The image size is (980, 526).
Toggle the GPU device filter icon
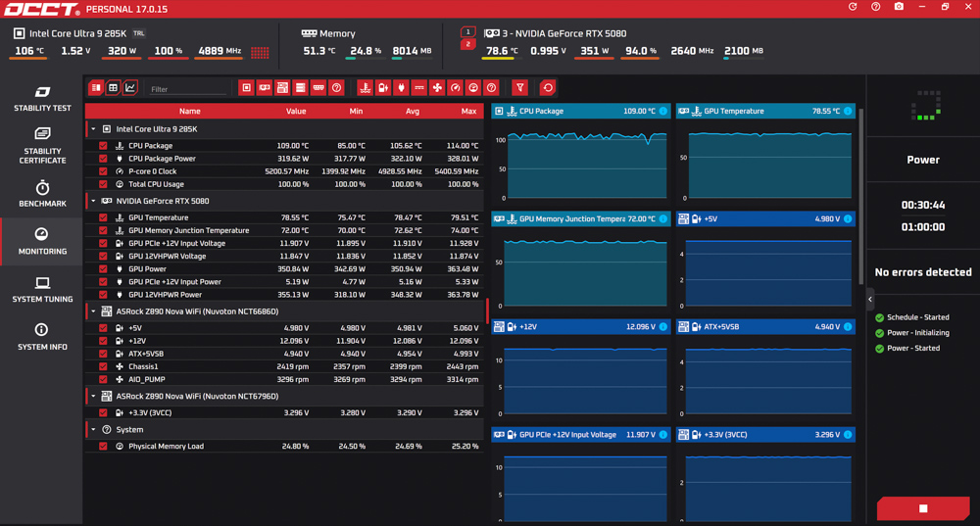pyautogui.click(x=265, y=88)
